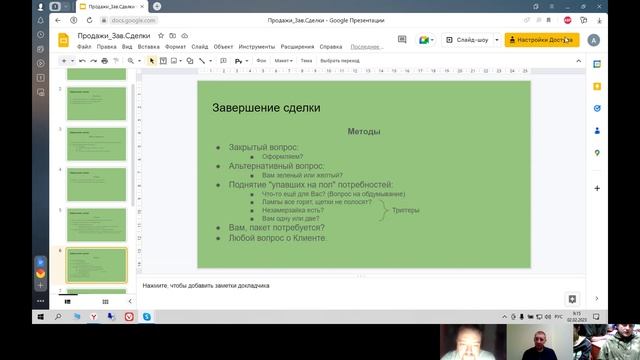Open the Файл menu
Image resolution: width=640 pixels, height=360 pixels.
click(84, 47)
